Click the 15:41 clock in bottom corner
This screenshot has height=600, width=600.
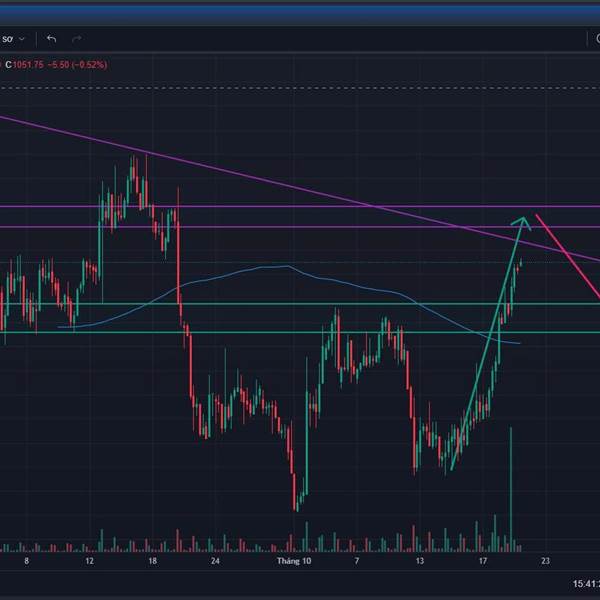click(586, 584)
